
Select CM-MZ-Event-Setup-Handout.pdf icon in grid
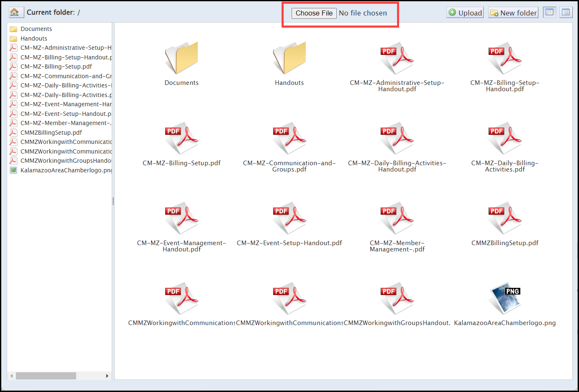click(289, 218)
